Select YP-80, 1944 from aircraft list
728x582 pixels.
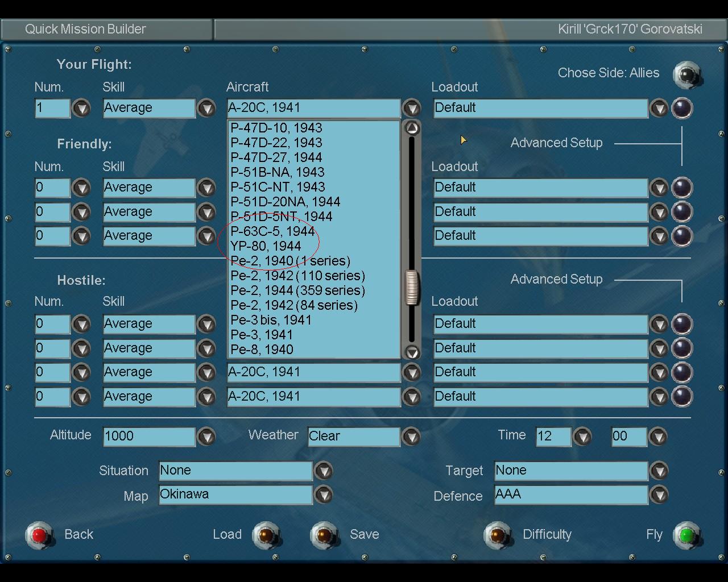[266, 246]
